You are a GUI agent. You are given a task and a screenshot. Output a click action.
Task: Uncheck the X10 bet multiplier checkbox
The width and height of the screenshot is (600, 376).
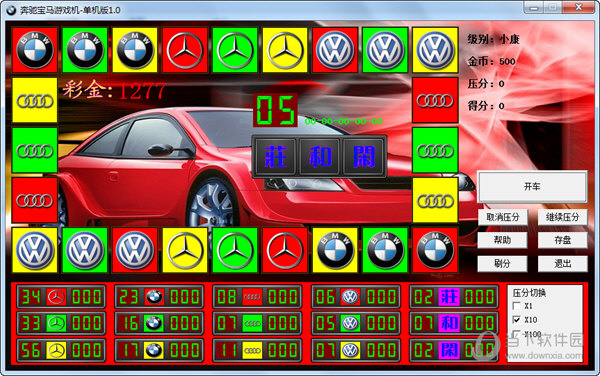pyautogui.click(x=517, y=319)
